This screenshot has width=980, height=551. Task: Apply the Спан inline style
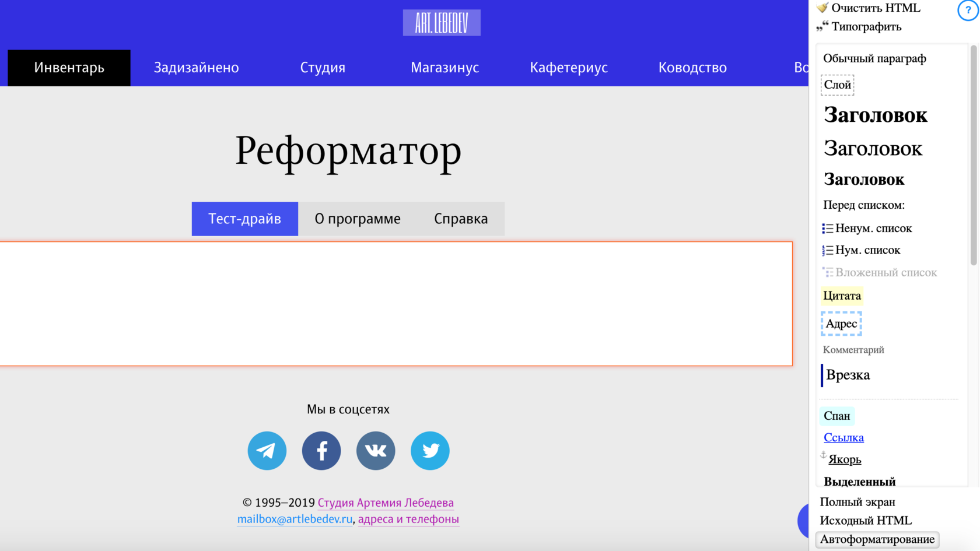pos(836,416)
